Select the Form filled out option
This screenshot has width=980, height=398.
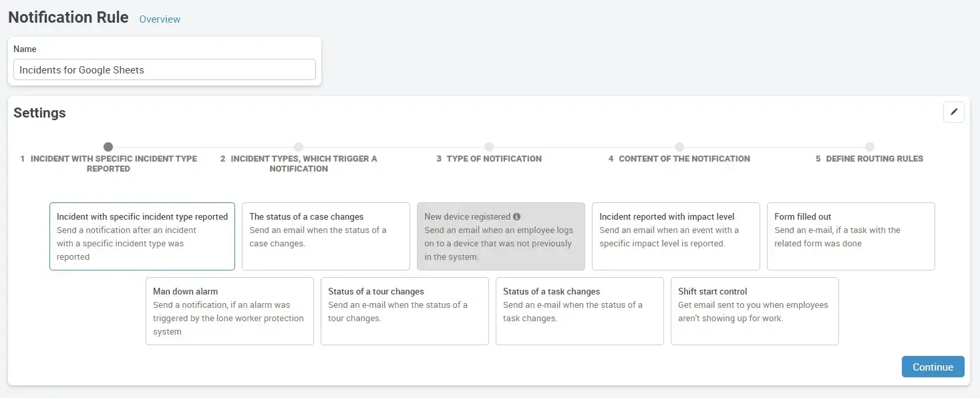850,236
